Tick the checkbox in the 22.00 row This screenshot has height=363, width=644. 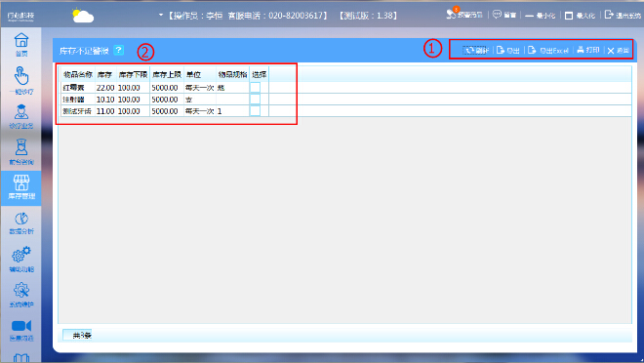[x=255, y=88]
